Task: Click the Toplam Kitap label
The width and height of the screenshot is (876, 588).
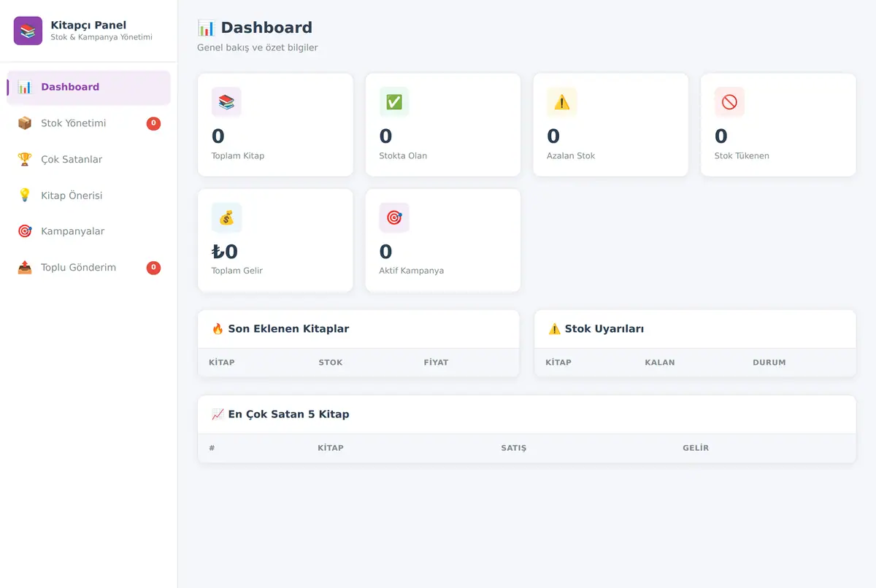Action: click(238, 155)
